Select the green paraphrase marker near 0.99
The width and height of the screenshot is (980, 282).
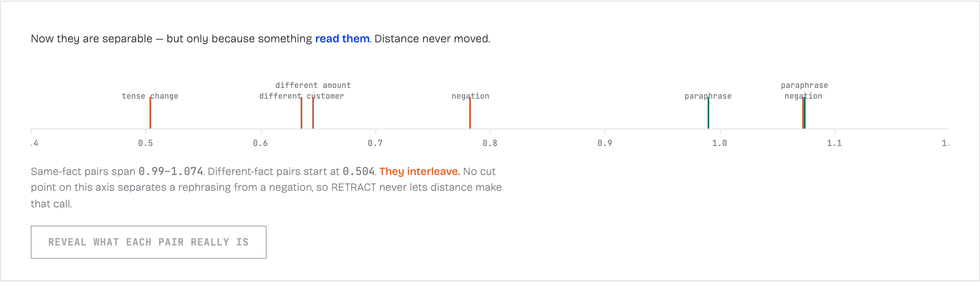pyautogui.click(x=708, y=113)
